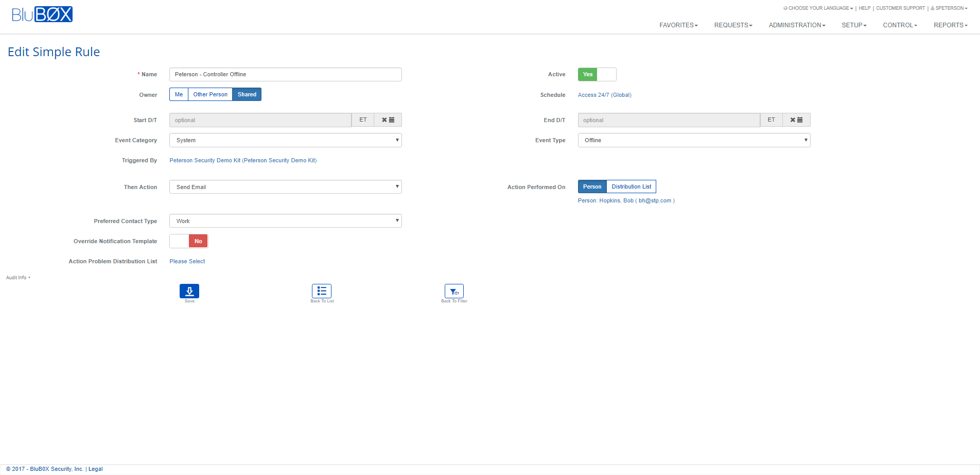The height and width of the screenshot is (475, 980).
Task: Open the Start D/T calendar picker icon
Action: coord(392,120)
